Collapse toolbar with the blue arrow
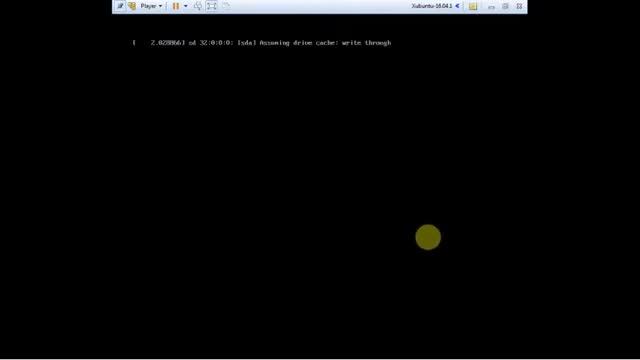Screen dimensions: 640x360 [458, 6]
